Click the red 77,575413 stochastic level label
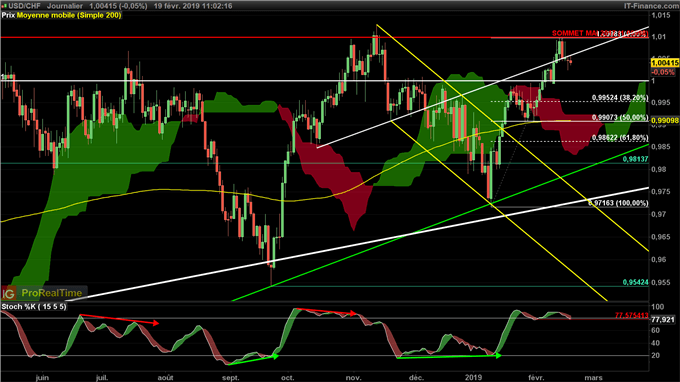Image resolution: width=680 pixels, height=382 pixels. coord(631,315)
